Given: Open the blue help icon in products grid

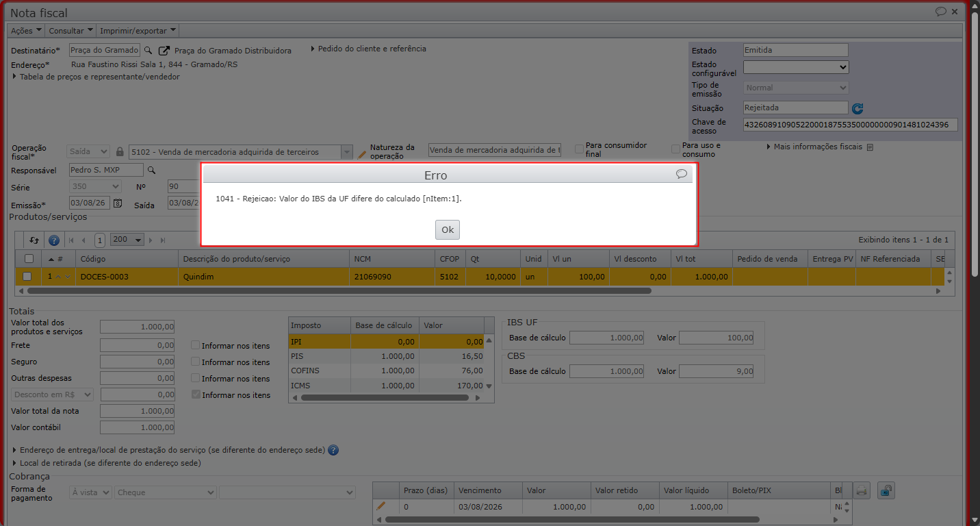Looking at the screenshot, I should pos(53,240).
